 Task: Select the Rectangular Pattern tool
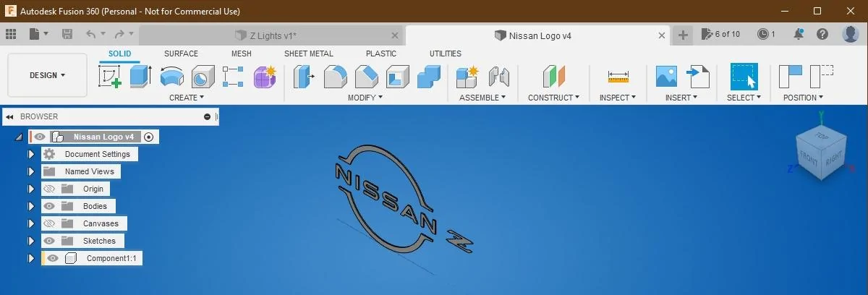tap(234, 76)
